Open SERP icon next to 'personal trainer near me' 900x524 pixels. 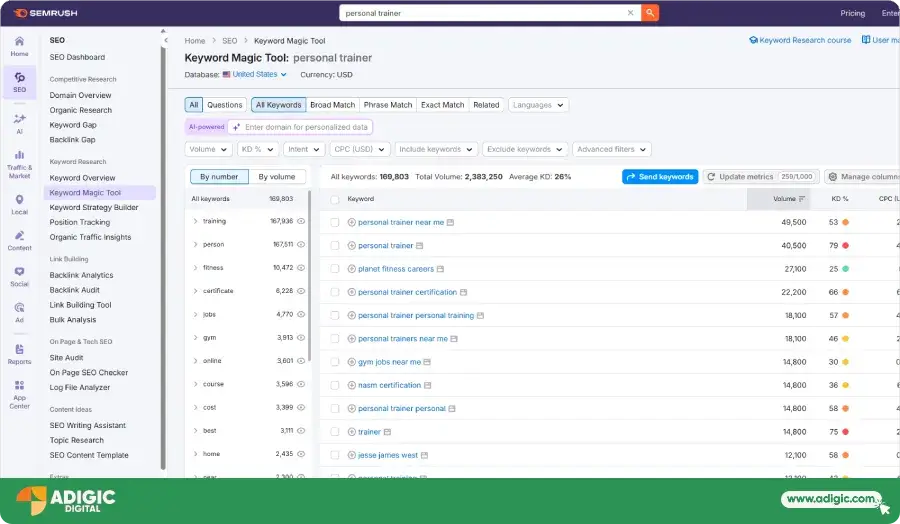pos(451,222)
